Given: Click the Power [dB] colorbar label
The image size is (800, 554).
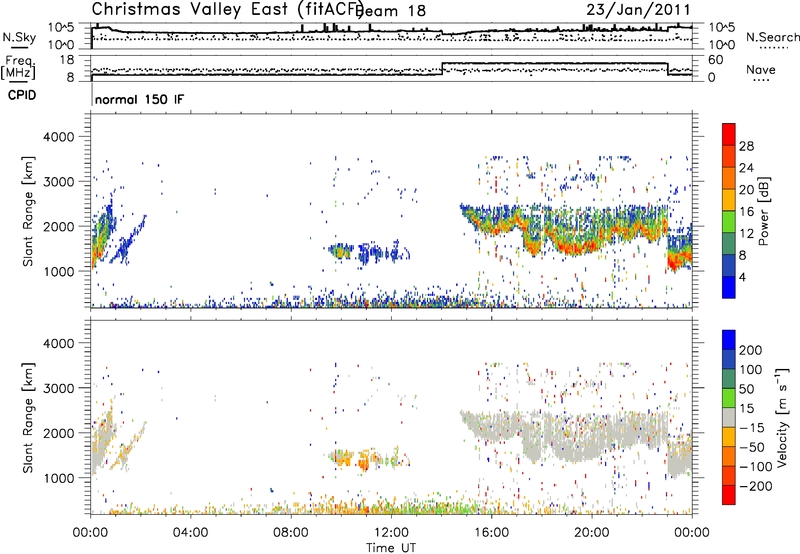Looking at the screenshot, I should click(x=763, y=211).
